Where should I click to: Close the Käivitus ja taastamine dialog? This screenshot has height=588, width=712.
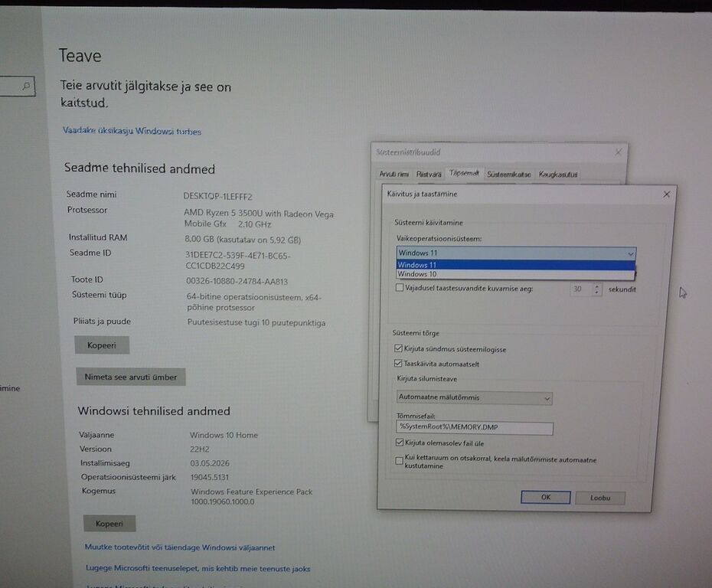666,194
